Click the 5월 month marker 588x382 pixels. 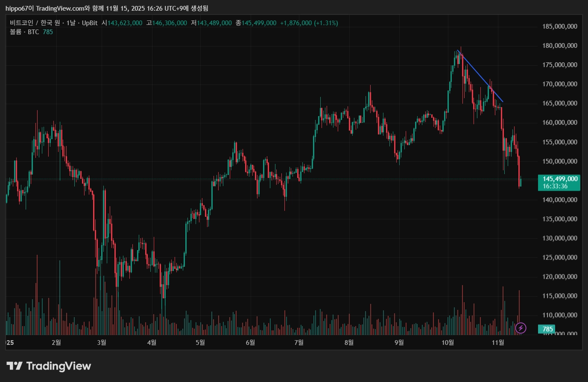200,342
